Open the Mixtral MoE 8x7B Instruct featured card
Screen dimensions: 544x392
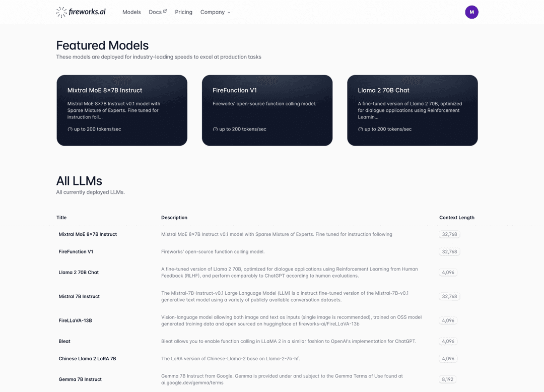tap(122, 110)
